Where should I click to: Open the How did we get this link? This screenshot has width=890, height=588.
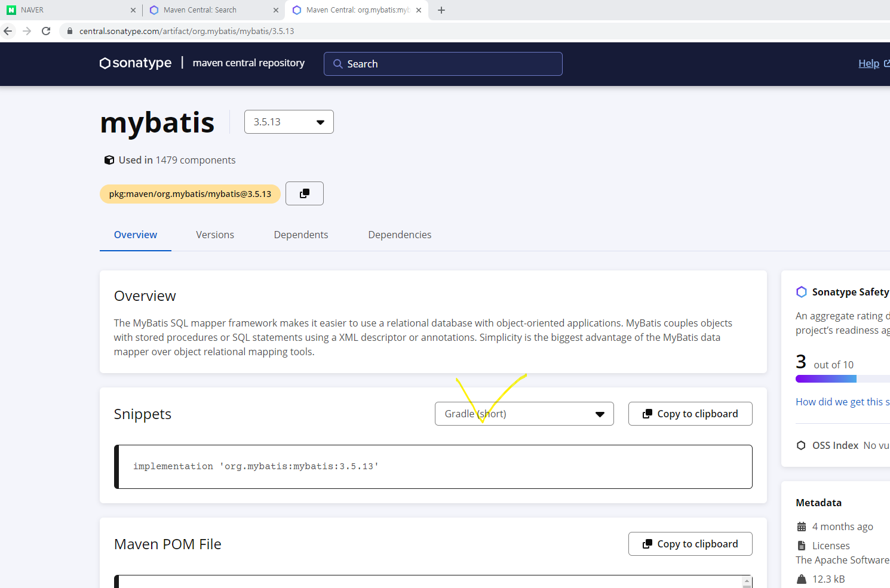pyautogui.click(x=843, y=402)
